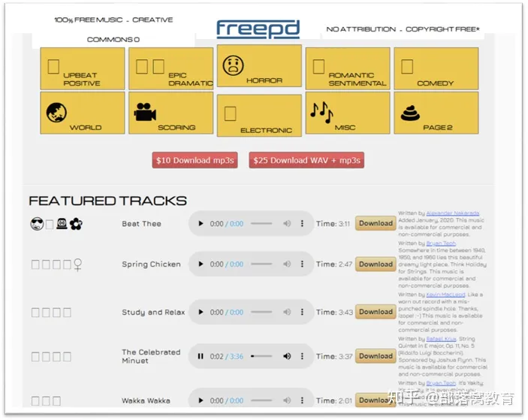Click the scared face icon for Horror
Image resolution: width=528 pixels, height=420 pixels.
[234, 65]
